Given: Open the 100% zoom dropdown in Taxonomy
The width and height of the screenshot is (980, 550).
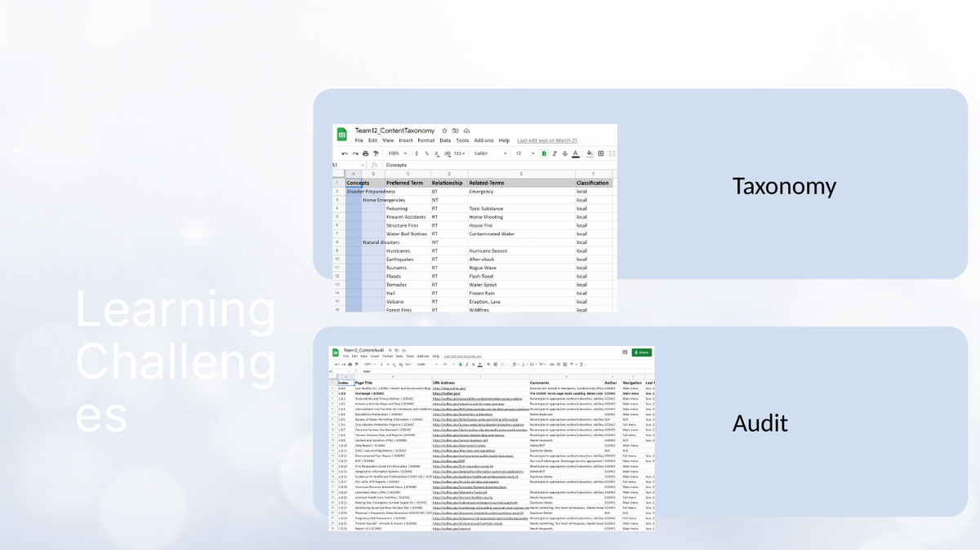Looking at the screenshot, I should pos(398,153).
